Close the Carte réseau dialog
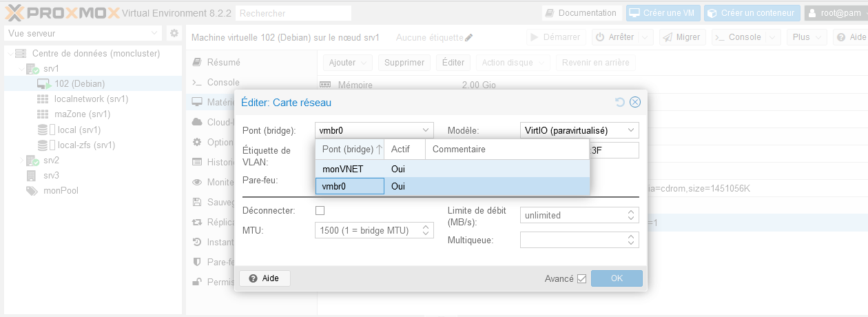868x317 pixels. (x=635, y=102)
